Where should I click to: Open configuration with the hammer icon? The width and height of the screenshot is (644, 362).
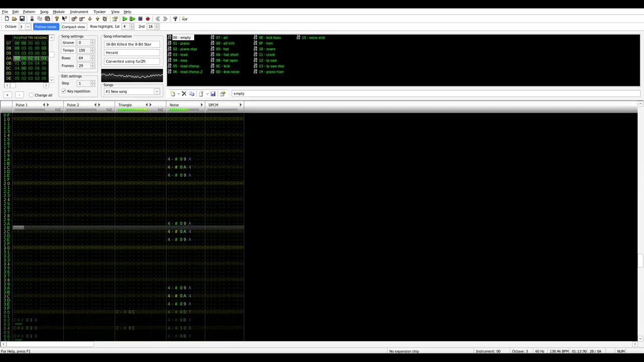click(x=175, y=19)
